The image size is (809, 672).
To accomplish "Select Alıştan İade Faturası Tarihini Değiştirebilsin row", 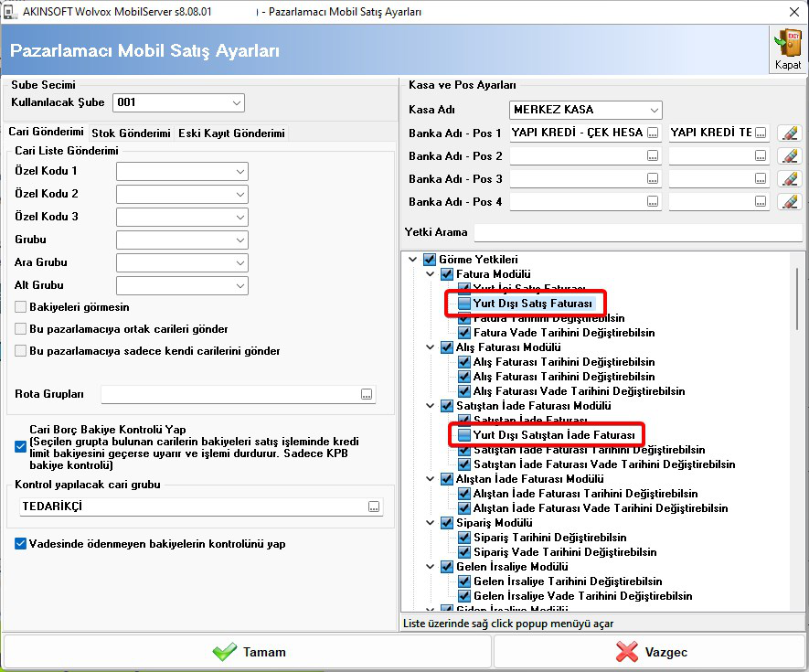I will 585,494.
